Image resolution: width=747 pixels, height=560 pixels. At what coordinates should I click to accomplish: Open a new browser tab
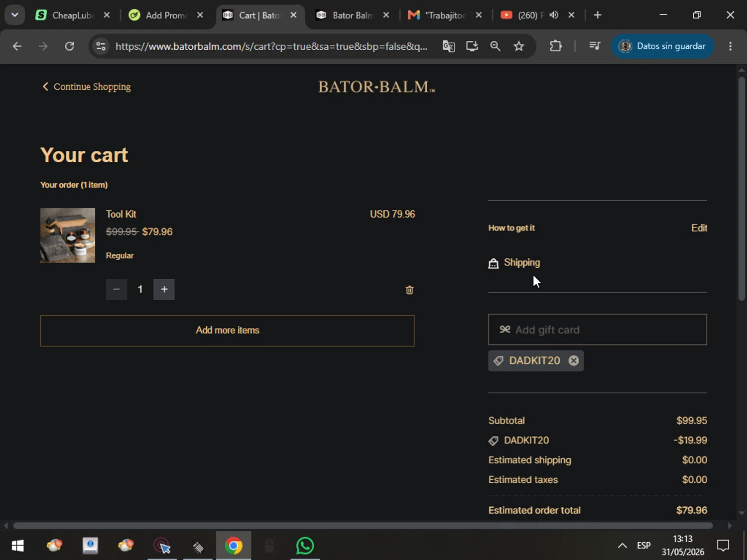[598, 15]
